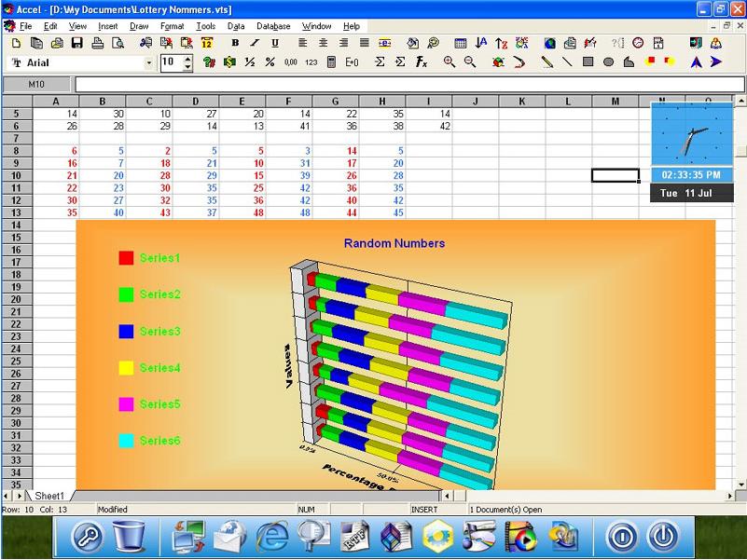
Task: Select column D header
Action: pyautogui.click(x=195, y=102)
